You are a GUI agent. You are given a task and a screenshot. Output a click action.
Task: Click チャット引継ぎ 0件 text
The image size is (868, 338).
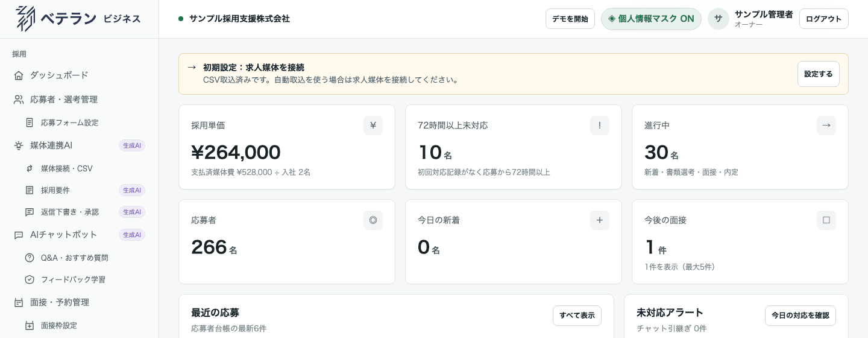pos(671,328)
